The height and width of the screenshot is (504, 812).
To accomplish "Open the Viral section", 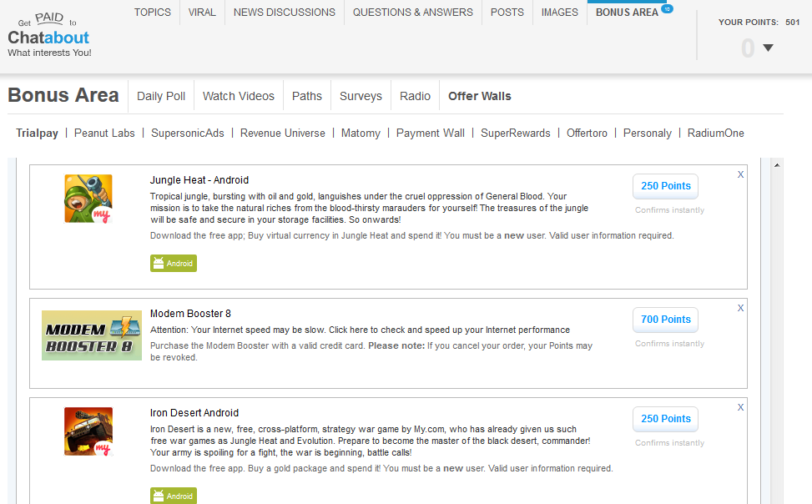I will tap(202, 12).
